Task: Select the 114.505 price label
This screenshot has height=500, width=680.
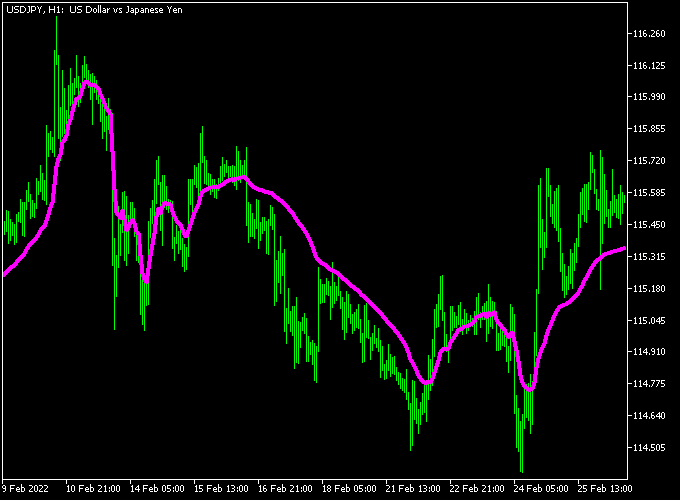Action: point(649,448)
